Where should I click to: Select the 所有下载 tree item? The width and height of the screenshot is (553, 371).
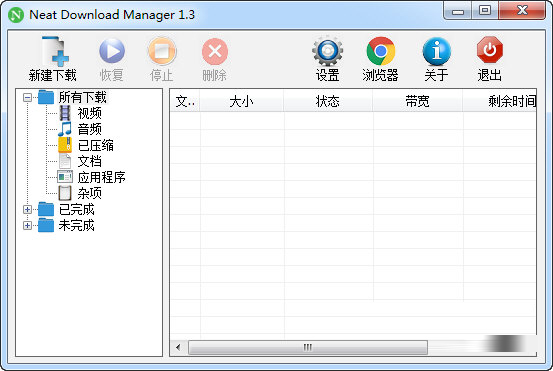point(83,97)
